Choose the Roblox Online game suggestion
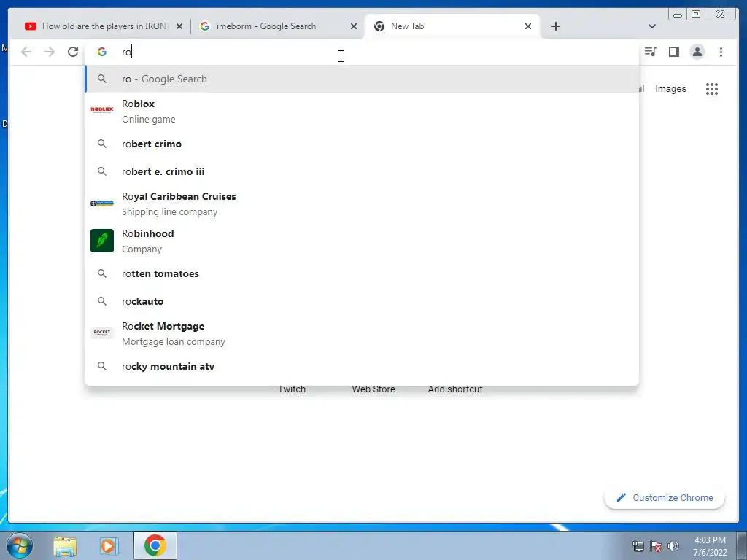 [362, 111]
